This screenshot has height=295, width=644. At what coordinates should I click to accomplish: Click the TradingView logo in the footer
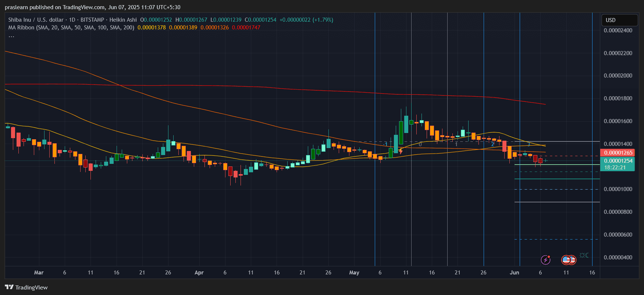pyautogui.click(x=26, y=287)
